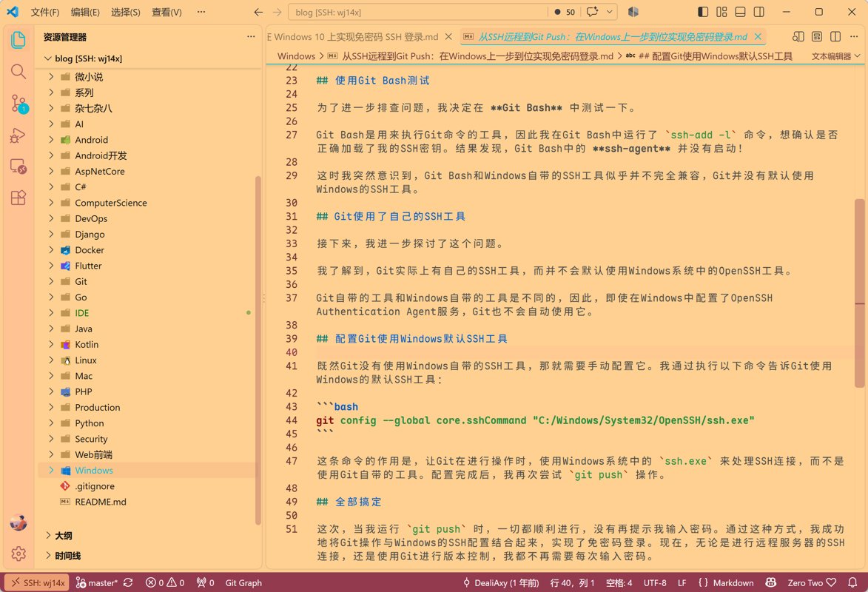Open the 文件(F) menu
This screenshot has height=592, width=868.
tap(45, 12)
